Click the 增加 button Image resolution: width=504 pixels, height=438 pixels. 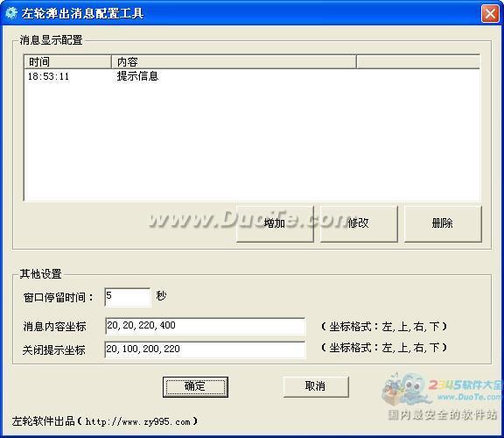275,223
